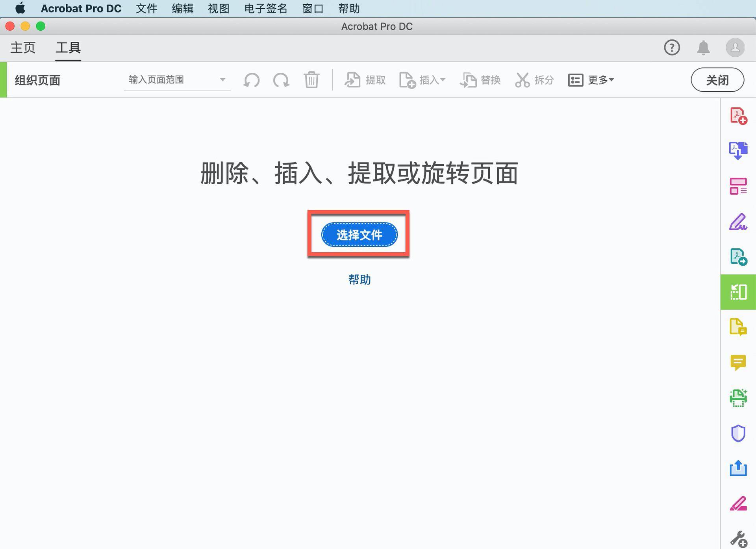Viewport: 756px width, 549px height.
Task: Select the rotate left icon in the toolbar
Action: click(251, 80)
